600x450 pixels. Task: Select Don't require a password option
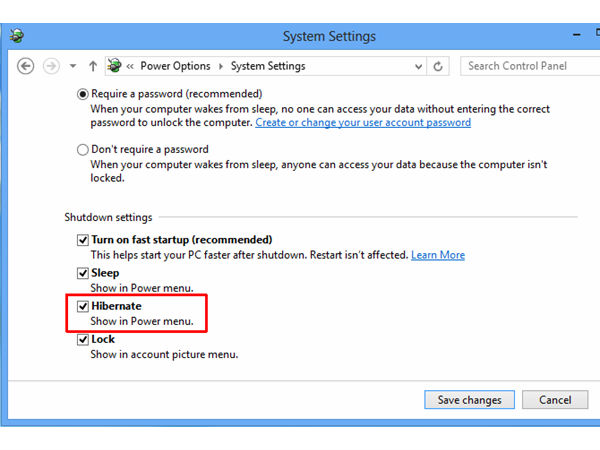tap(83, 149)
